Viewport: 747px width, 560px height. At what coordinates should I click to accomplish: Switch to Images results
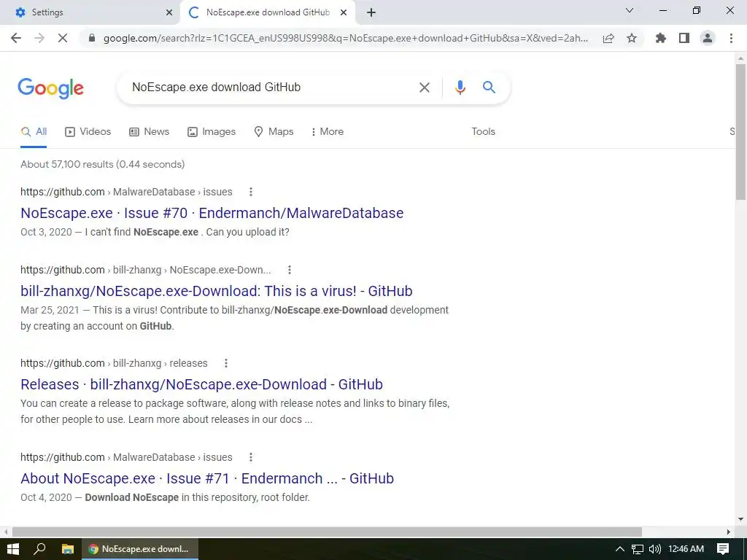(x=212, y=132)
